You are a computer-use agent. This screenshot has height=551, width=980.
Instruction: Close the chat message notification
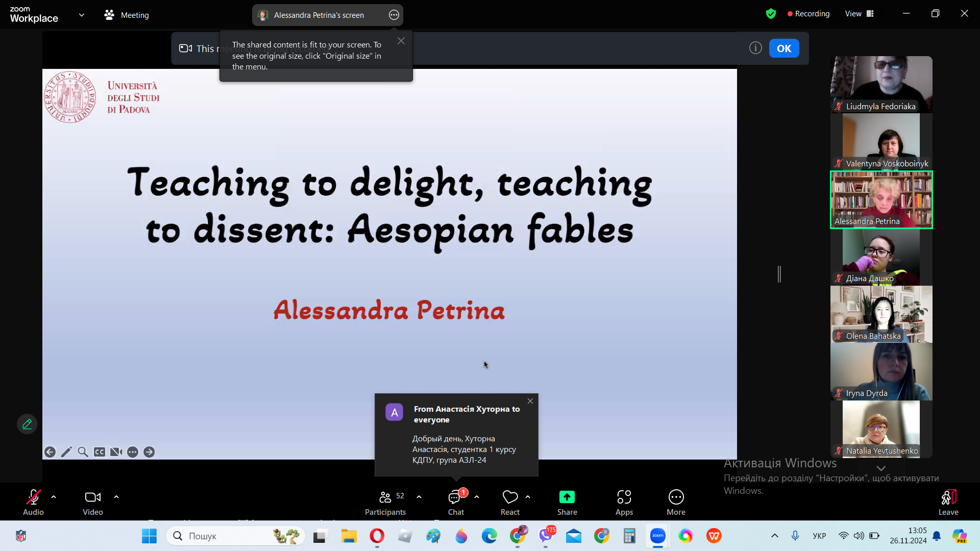coord(530,401)
